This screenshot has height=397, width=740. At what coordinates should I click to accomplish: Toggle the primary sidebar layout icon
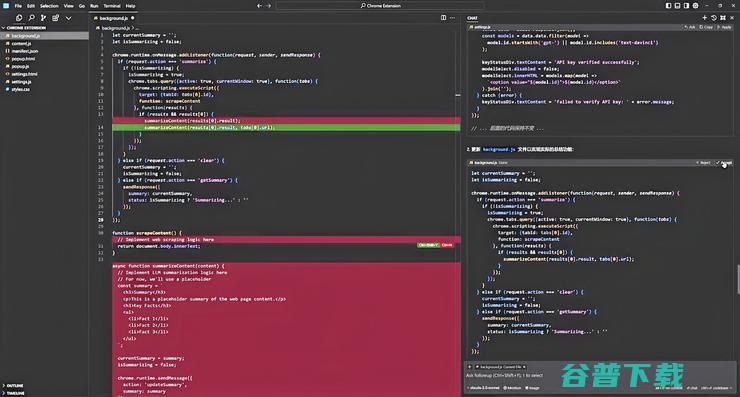point(668,6)
